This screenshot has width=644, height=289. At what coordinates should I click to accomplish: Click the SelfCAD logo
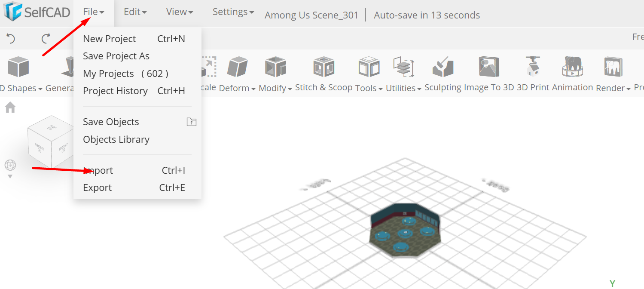pyautogui.click(x=37, y=11)
